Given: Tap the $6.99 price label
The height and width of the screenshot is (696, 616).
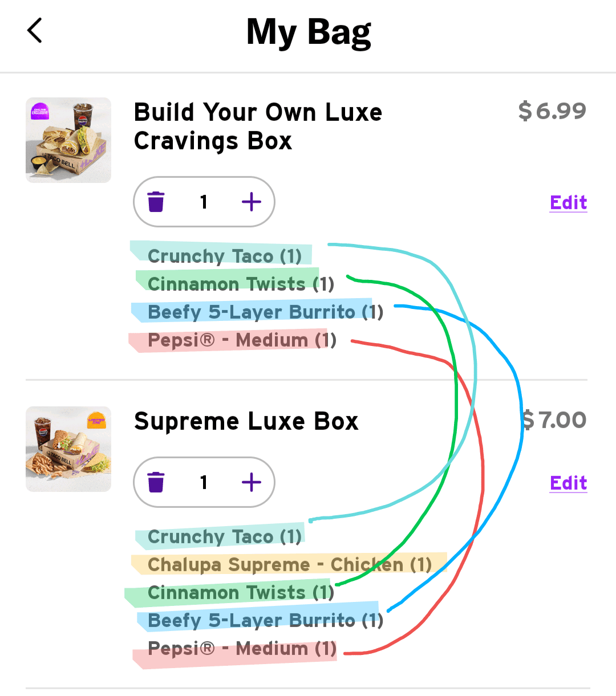Looking at the screenshot, I should tap(552, 111).
